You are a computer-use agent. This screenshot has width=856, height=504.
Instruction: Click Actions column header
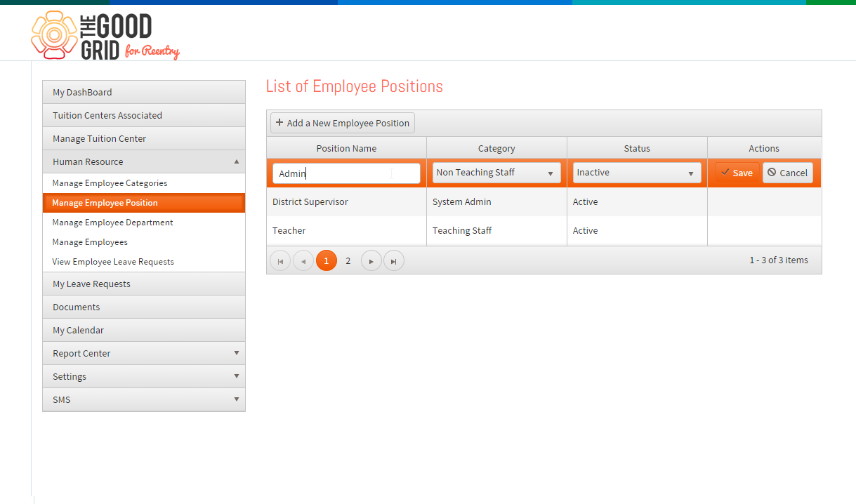pos(764,148)
